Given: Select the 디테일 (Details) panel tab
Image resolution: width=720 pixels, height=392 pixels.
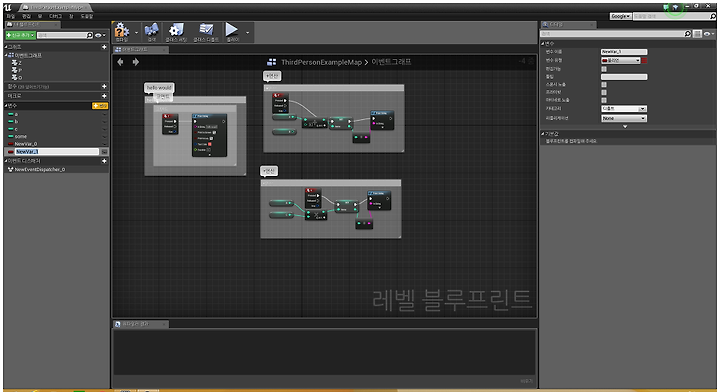Looking at the screenshot, I should point(568,24).
